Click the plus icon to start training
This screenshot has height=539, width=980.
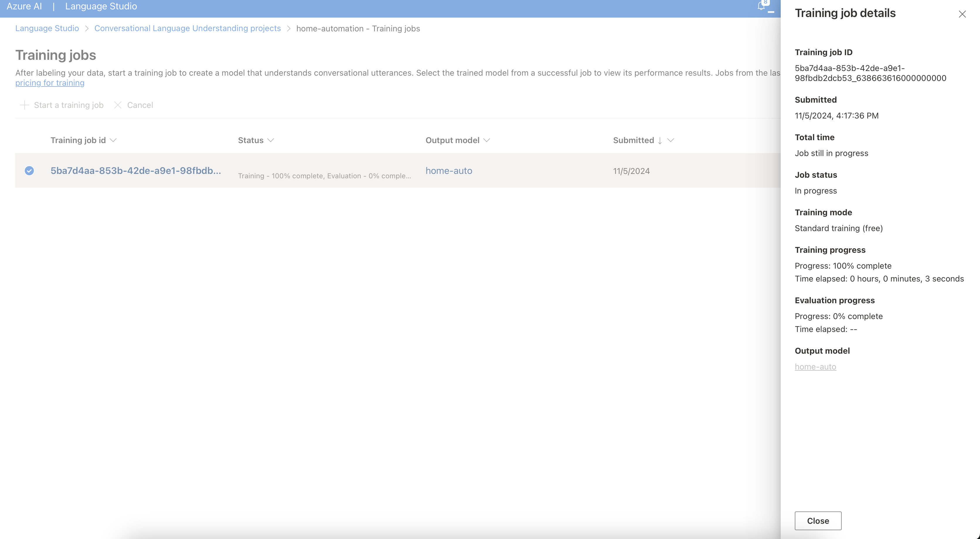[x=24, y=105]
